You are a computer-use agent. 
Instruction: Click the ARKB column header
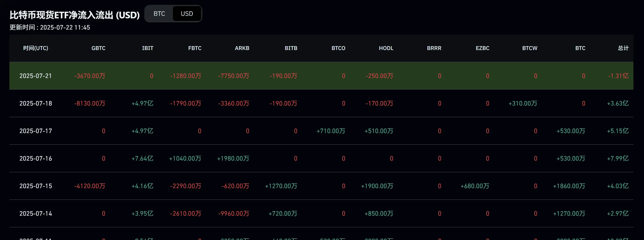click(x=242, y=48)
